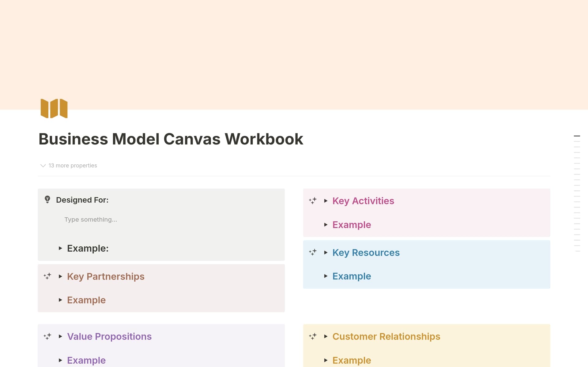
Task: Select the Business Model Canvas Workbook title
Action: [171, 139]
